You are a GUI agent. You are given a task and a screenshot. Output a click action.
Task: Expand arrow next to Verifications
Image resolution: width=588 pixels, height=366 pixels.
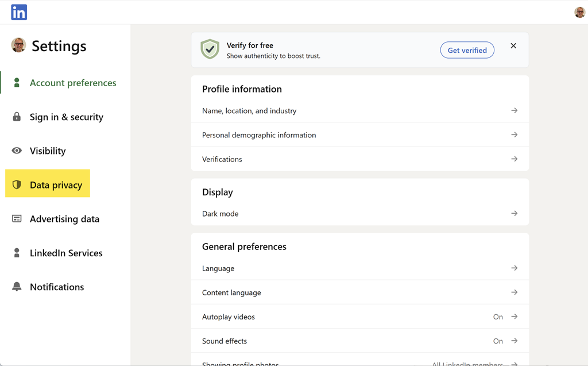(x=514, y=159)
